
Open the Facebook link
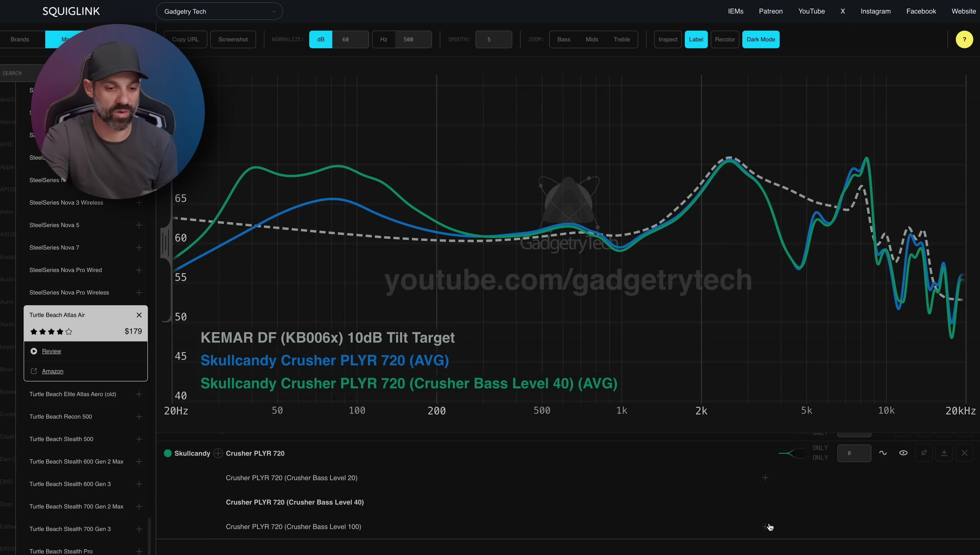coord(921,11)
